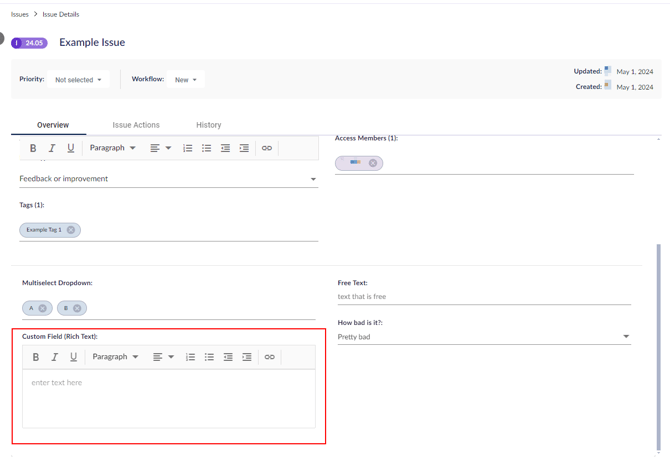Screen dimensions: 670x462
Task: Toggle underline in Custom Field rich text toolbar
Action: [x=73, y=357]
